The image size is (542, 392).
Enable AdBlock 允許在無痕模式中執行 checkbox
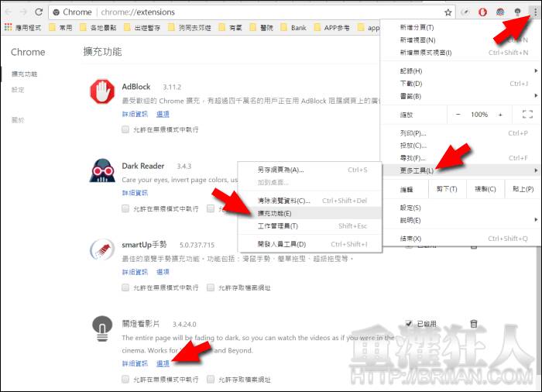125,129
